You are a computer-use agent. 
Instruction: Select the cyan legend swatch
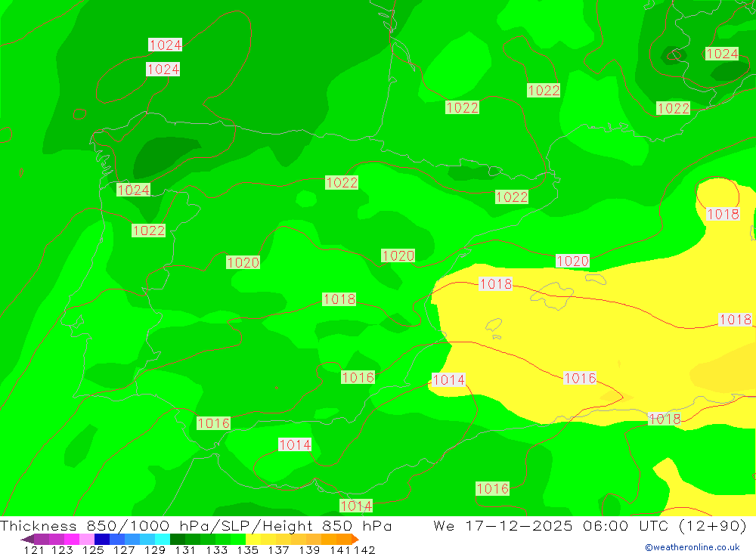pos(163,539)
